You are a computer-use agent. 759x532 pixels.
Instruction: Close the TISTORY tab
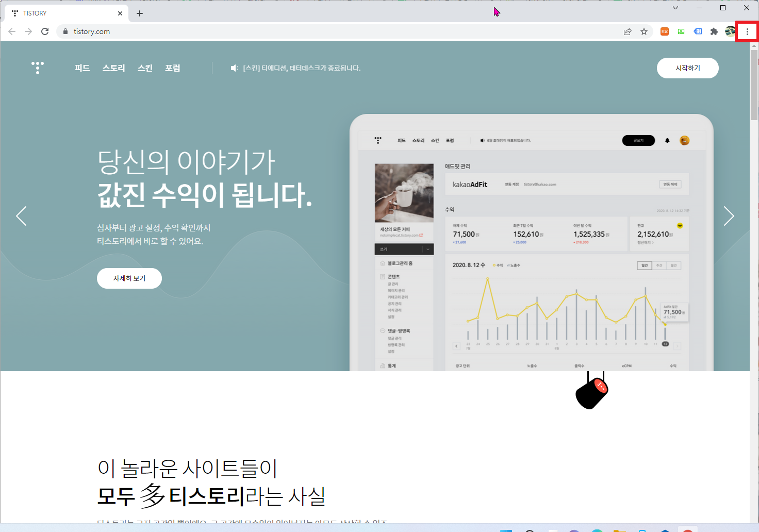tap(120, 13)
